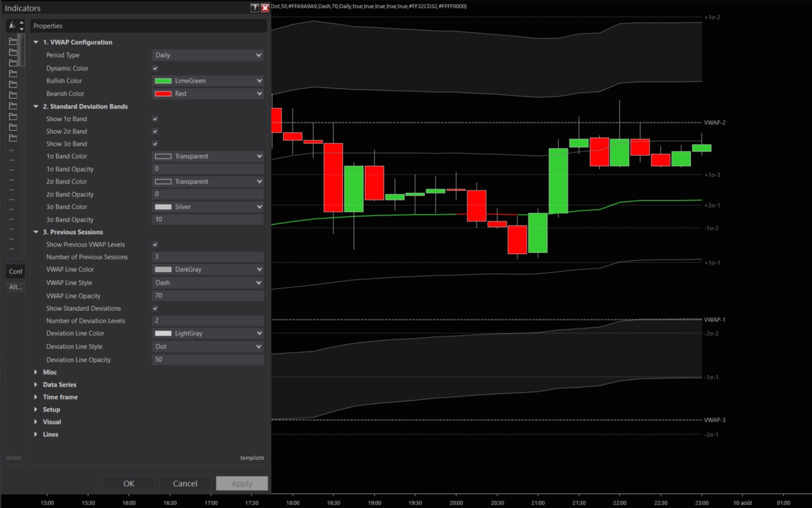
Task: Open the Deviation Line Color dropdown
Action: [208, 333]
